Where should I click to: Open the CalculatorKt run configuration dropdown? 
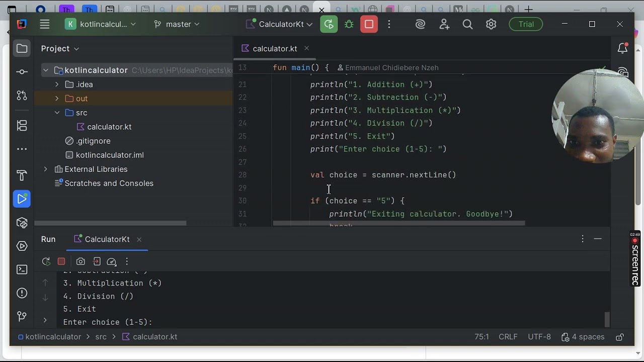coord(279,24)
